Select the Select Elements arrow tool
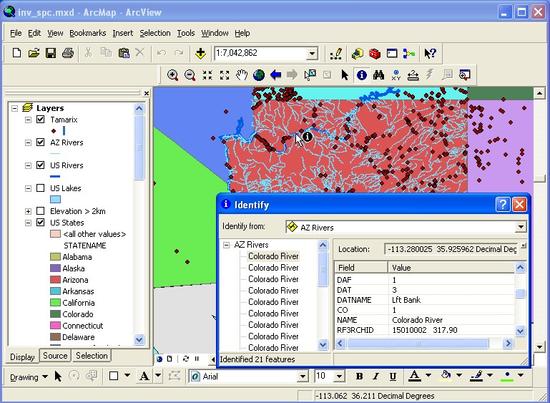 [x=344, y=75]
